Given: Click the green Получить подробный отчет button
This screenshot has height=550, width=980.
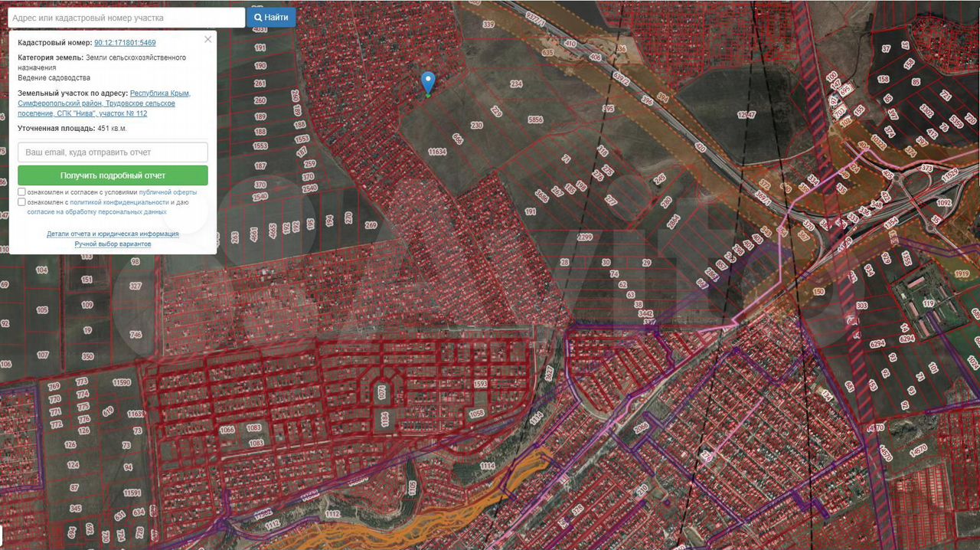Looking at the screenshot, I should [x=113, y=175].
